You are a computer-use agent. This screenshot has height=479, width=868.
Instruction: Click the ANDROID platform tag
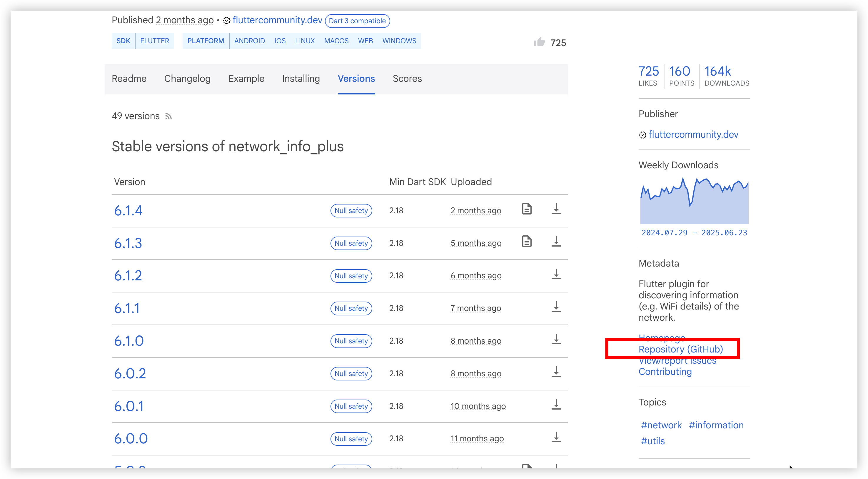[249, 41]
